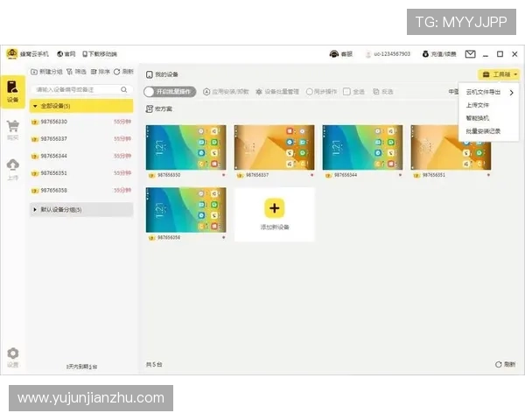Image resolution: width=525 pixels, height=420 pixels.
Task: Open the 购买 shopping cart sidebar icon
Action: [12, 129]
